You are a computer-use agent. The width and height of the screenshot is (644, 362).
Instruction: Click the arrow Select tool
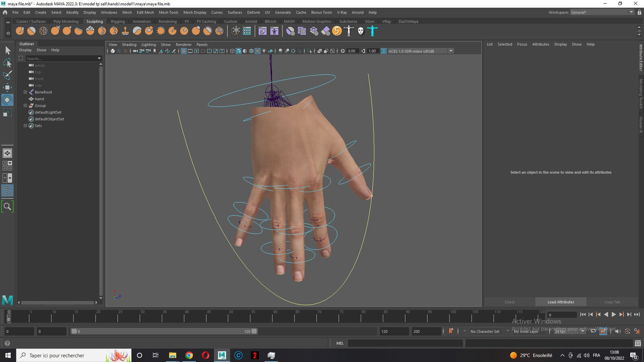pyautogui.click(x=7, y=50)
